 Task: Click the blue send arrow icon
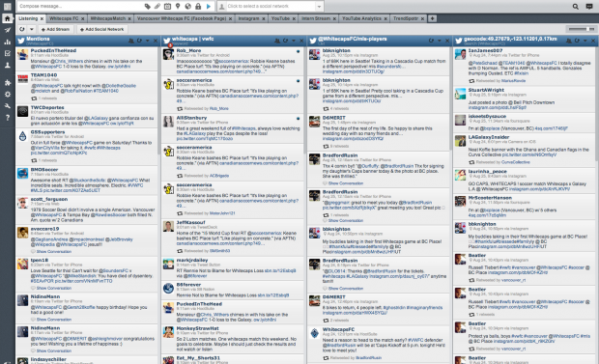(208, 6)
